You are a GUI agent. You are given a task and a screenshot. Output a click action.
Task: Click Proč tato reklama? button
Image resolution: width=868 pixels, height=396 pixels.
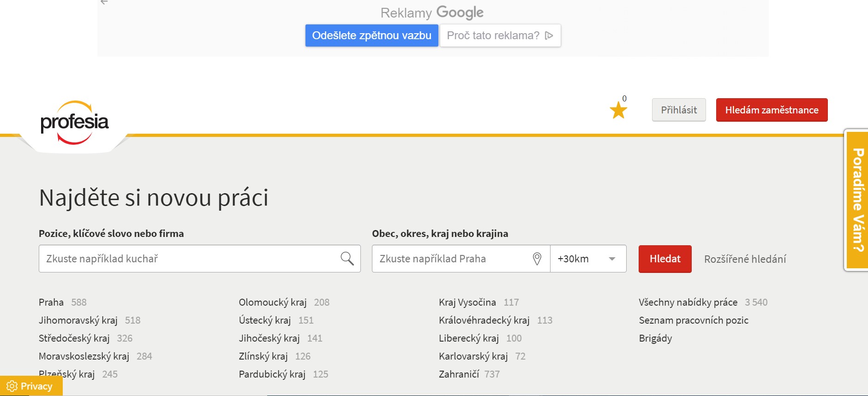click(500, 35)
